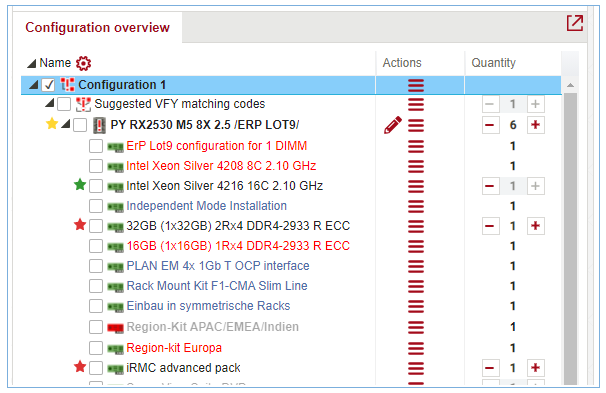Image resolution: width=606 pixels, height=393 pixels.
Task: Click the Quantity column header
Action: pyautogui.click(x=494, y=63)
